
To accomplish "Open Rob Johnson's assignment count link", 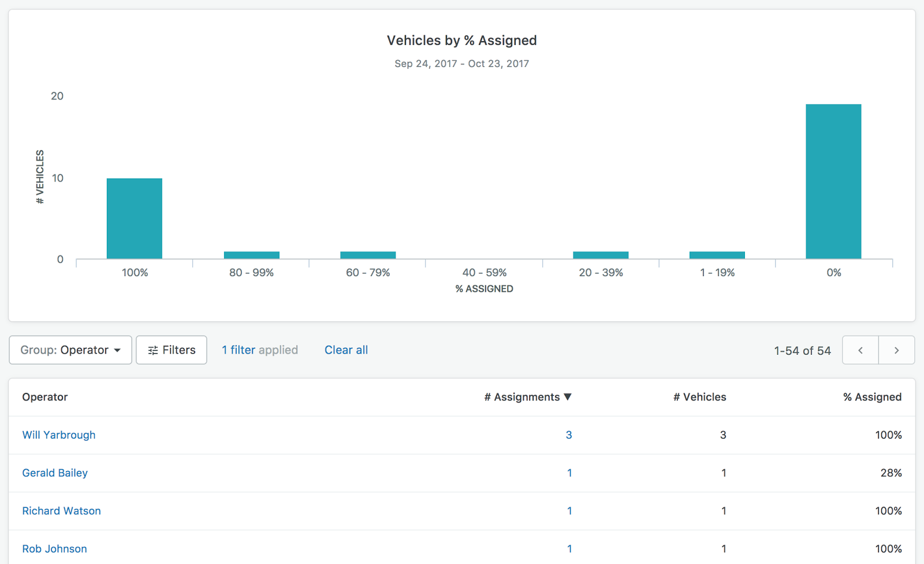I will pos(569,549).
